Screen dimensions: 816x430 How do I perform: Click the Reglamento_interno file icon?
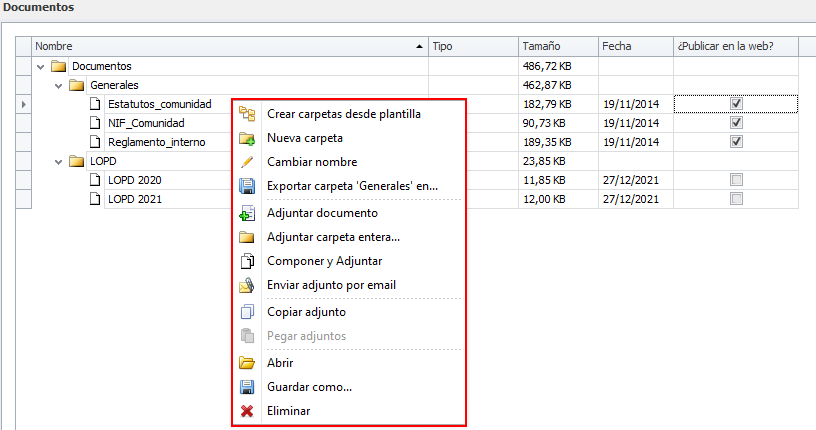[x=95, y=142]
